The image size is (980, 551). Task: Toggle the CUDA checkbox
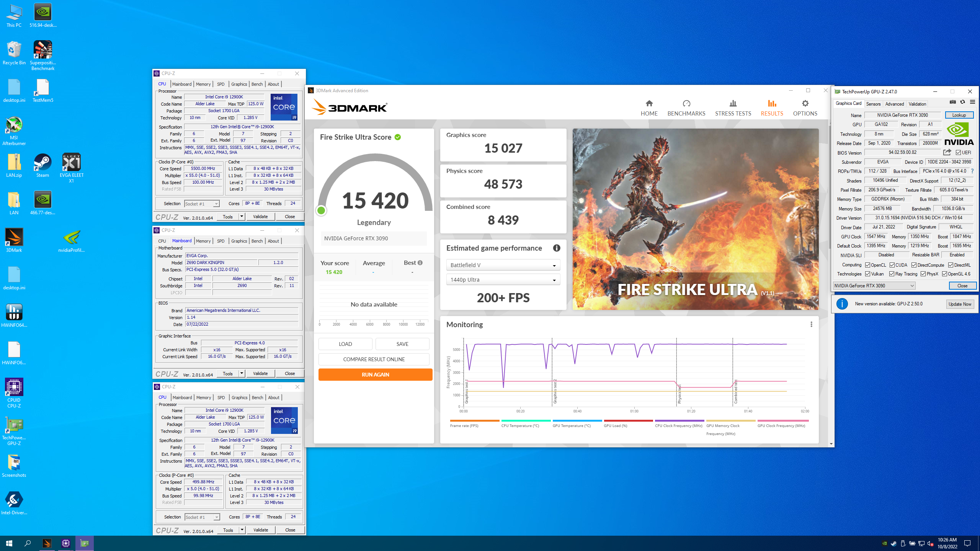click(892, 265)
